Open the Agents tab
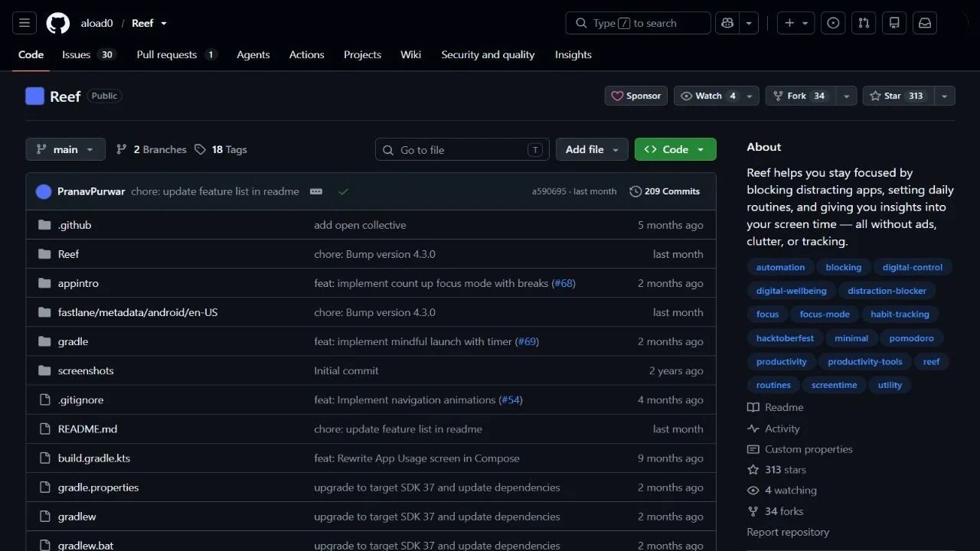This screenshot has width=980, height=551. point(253,54)
